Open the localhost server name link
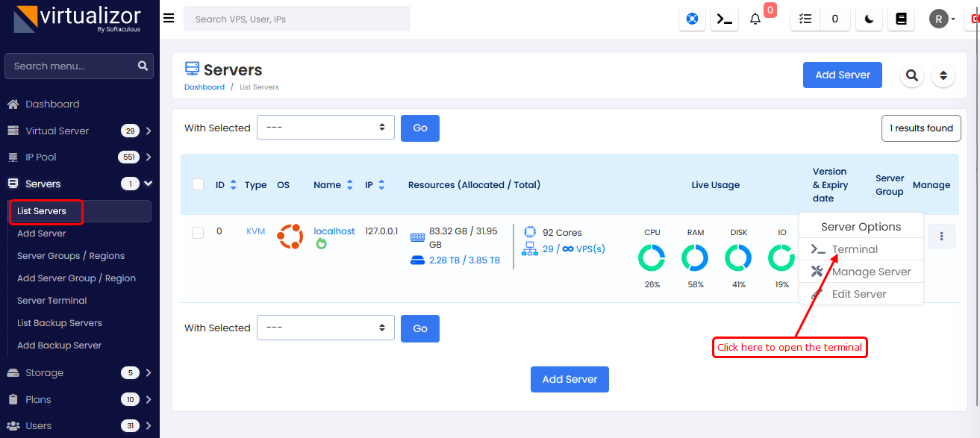Viewport: 980px width, 438px height. (x=334, y=231)
